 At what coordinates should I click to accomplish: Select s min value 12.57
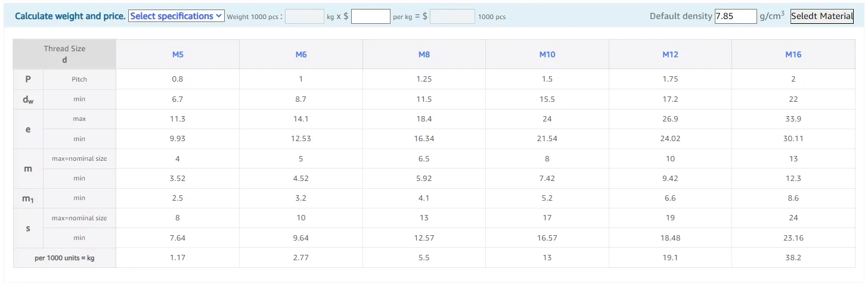pos(424,238)
